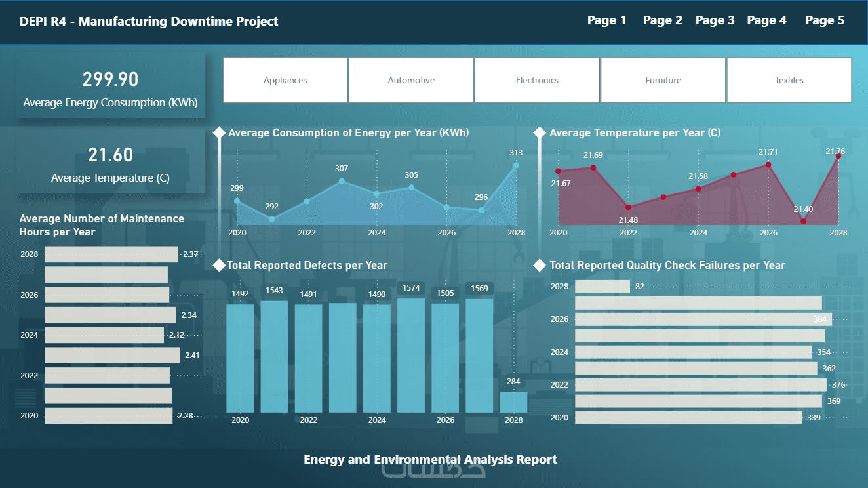This screenshot has height=488, width=868.
Task: Click the 2024 energy data point (302)
Action: coord(376,193)
